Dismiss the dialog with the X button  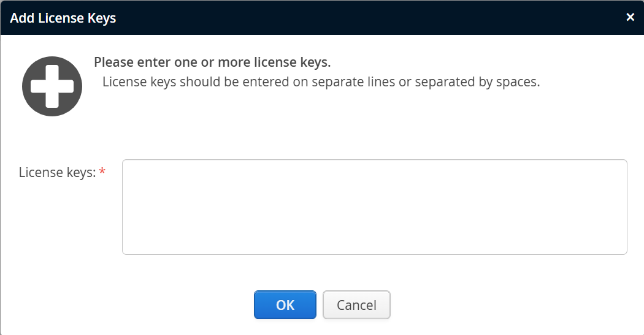pyautogui.click(x=630, y=17)
